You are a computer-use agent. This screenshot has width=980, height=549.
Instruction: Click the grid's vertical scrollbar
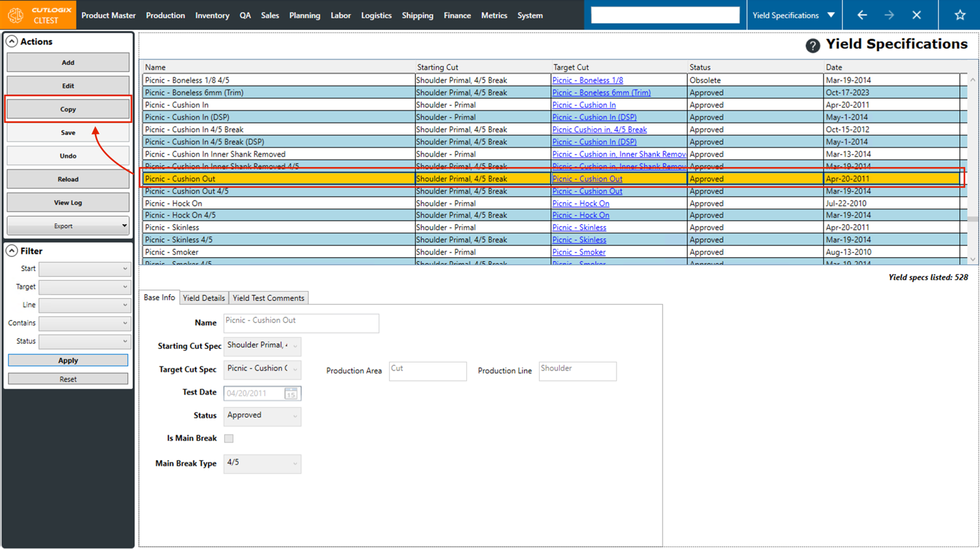click(x=972, y=169)
